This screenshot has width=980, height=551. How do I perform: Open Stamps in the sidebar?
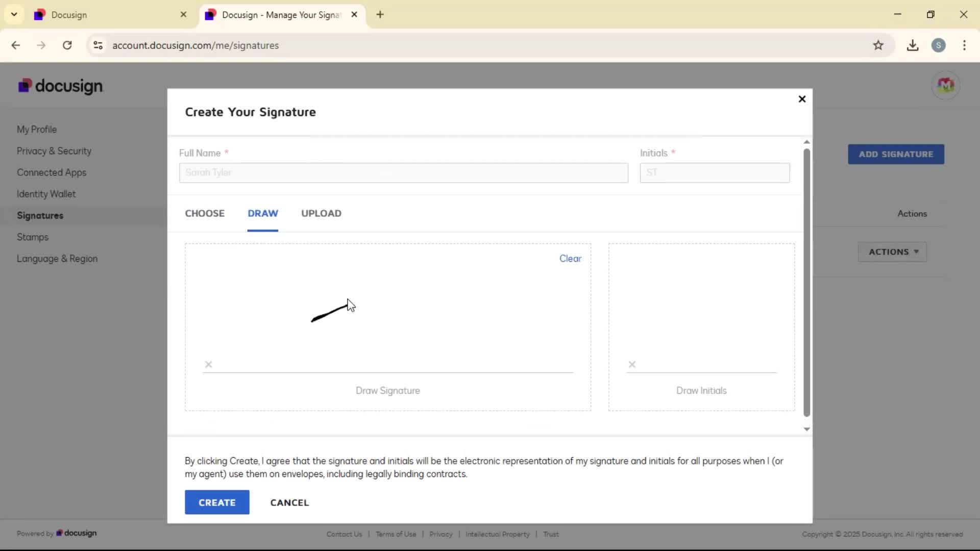[33, 237]
